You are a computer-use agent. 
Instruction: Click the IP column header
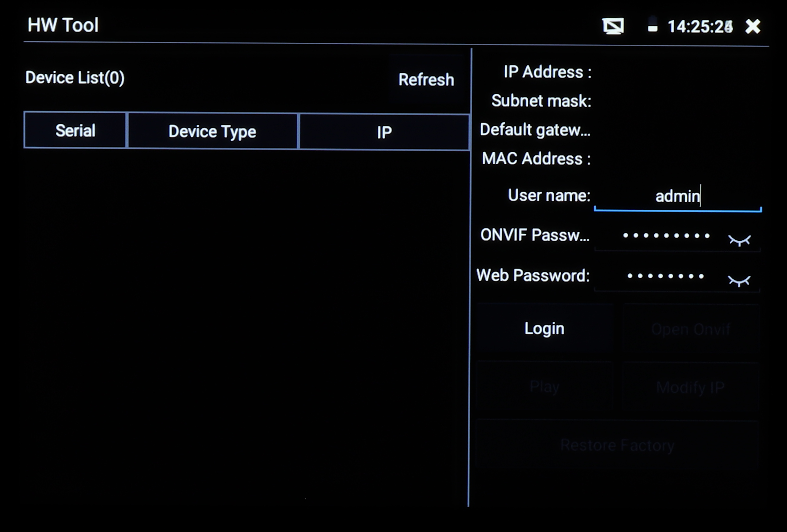(x=384, y=132)
